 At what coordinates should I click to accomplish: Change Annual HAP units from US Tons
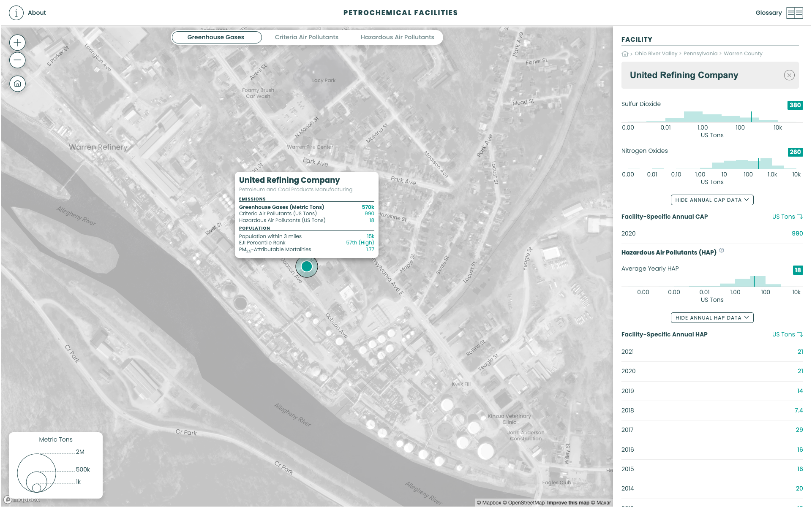click(787, 334)
